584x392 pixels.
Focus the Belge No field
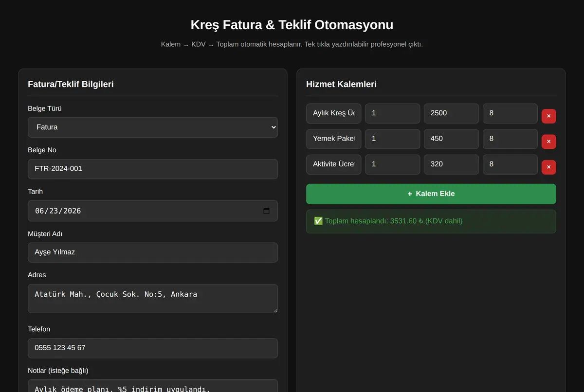click(x=153, y=169)
